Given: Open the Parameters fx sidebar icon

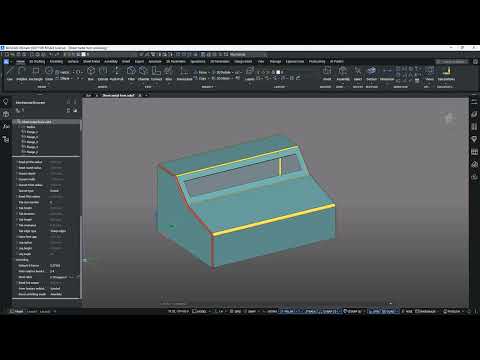Looking at the screenshot, I should pos(6,127).
